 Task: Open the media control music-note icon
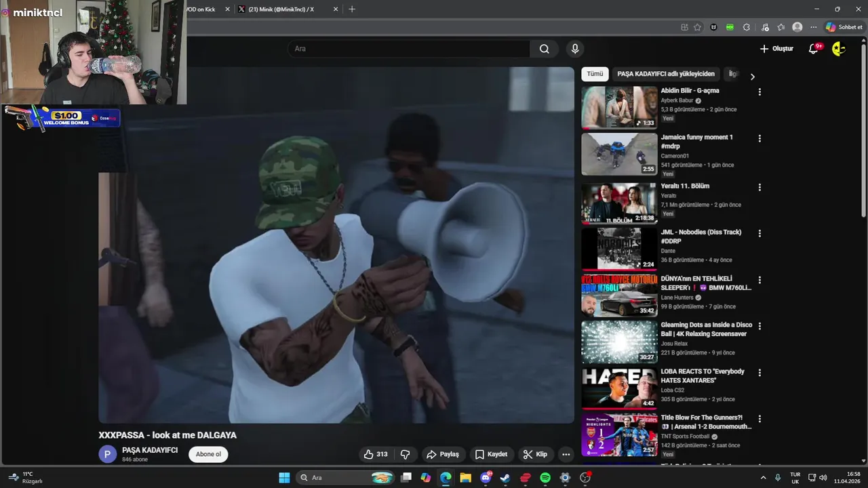765,27
